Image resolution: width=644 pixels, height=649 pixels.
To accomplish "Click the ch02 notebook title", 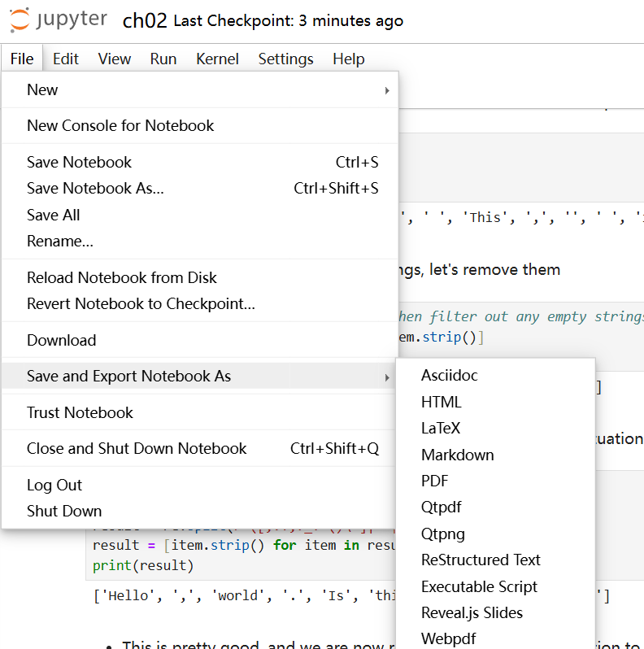I will tap(145, 20).
